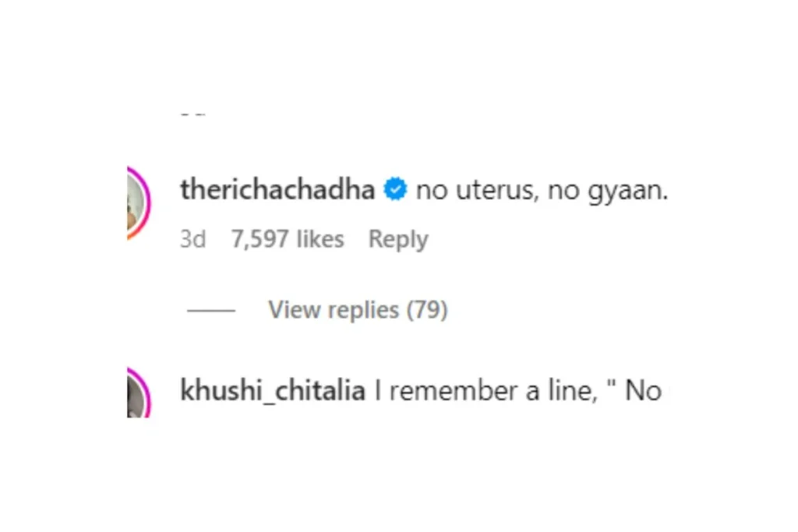Click the word "gyaan." in the comment
Viewport: 798px width, 532px height.
tap(627, 192)
